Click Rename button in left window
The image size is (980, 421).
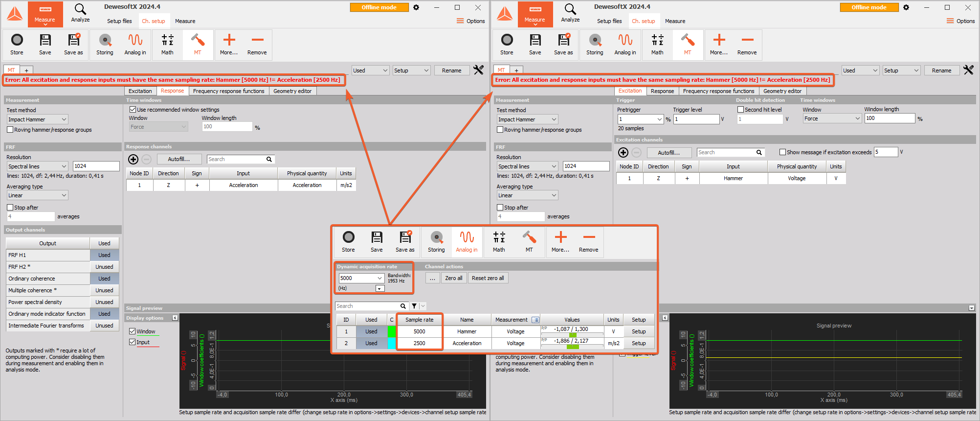coord(452,70)
